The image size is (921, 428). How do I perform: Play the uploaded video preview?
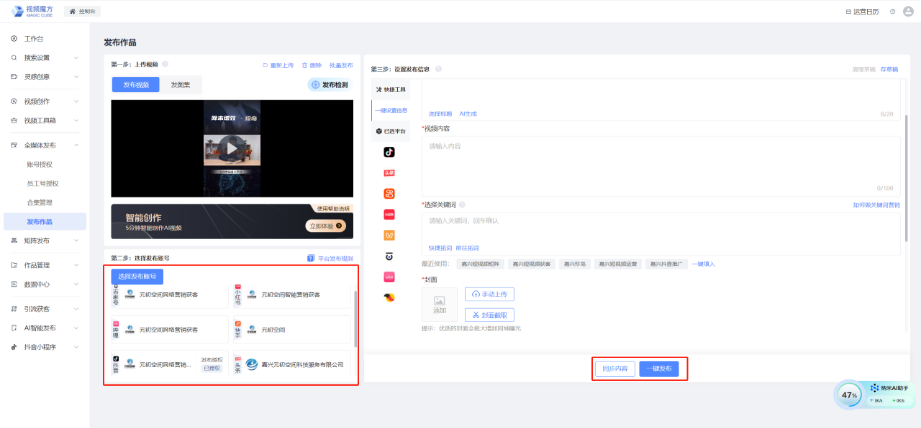[x=232, y=148]
